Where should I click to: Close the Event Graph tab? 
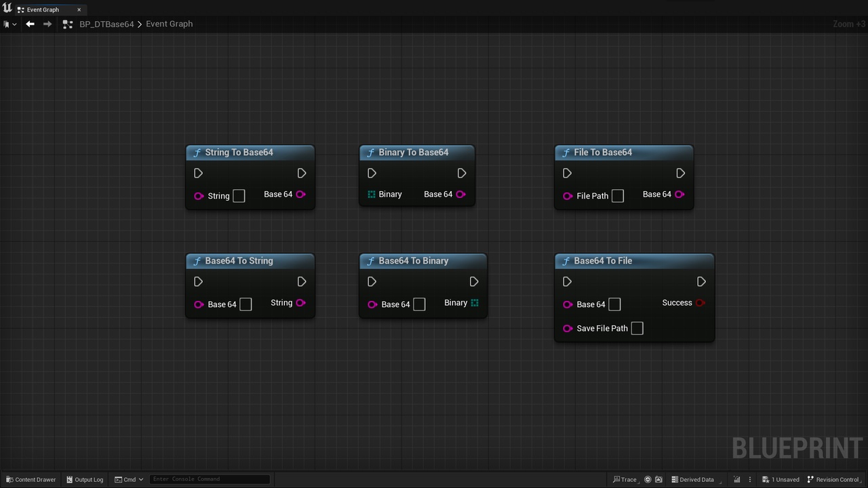79,9
